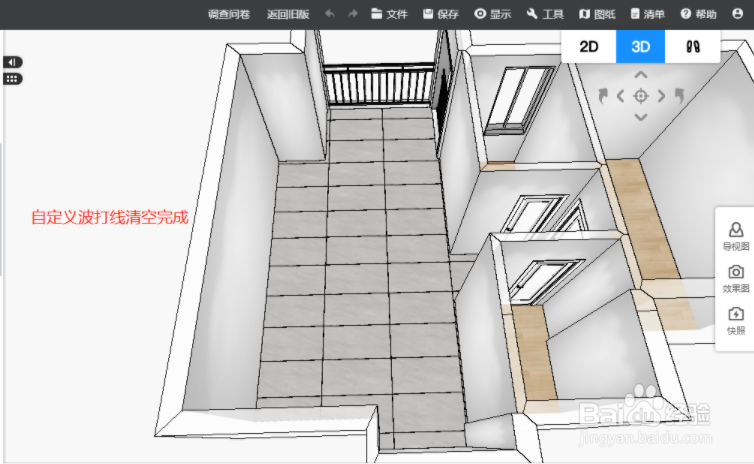This screenshot has height=464, width=754.
Task: Rotate view using left curved arrow
Action: (603, 96)
